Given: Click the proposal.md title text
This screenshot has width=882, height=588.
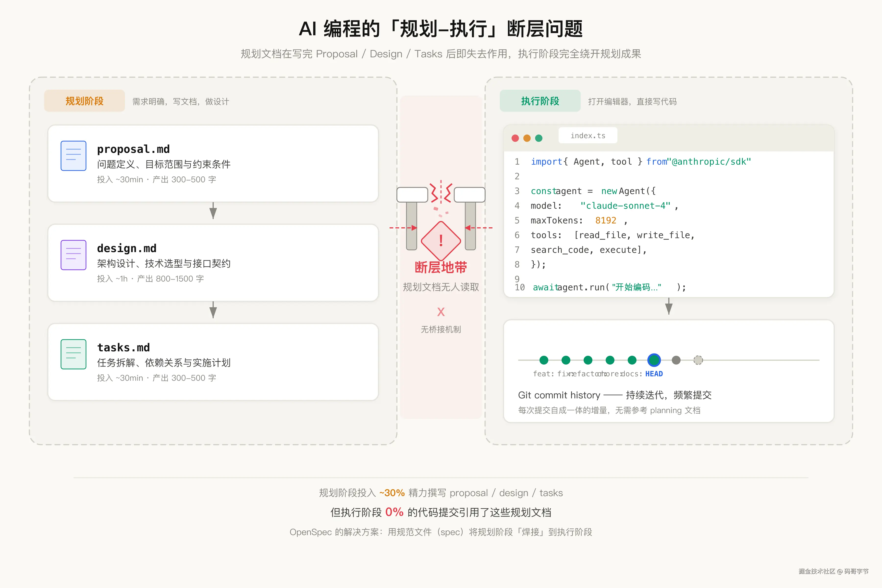Looking at the screenshot, I should click(x=134, y=149).
